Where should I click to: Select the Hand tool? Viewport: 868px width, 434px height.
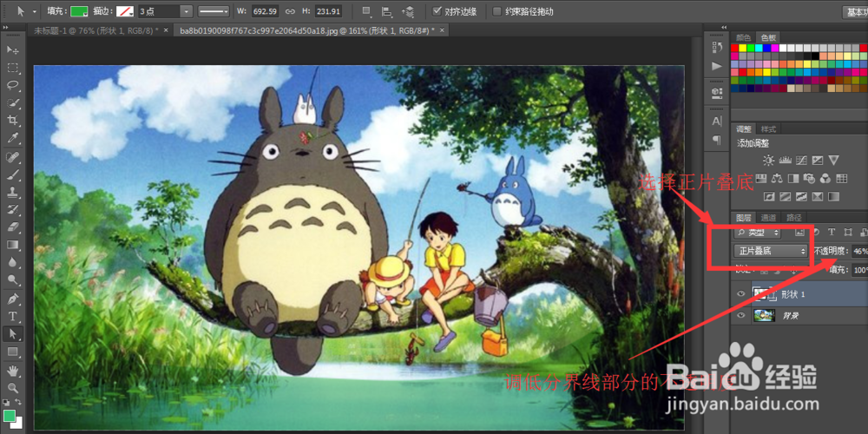click(13, 371)
